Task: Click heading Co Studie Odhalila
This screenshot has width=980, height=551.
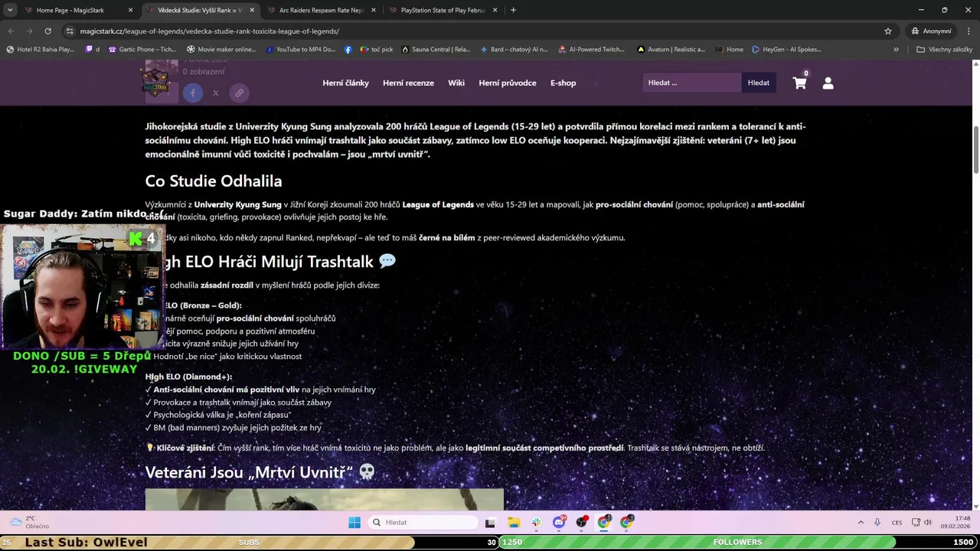Action: [214, 181]
